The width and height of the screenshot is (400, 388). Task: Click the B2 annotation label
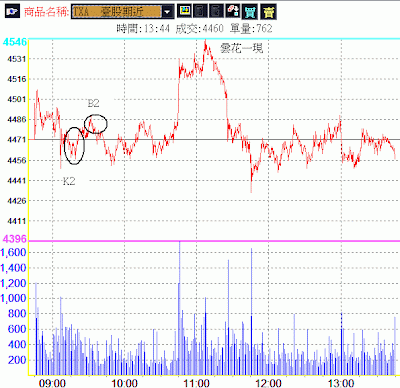click(x=93, y=103)
